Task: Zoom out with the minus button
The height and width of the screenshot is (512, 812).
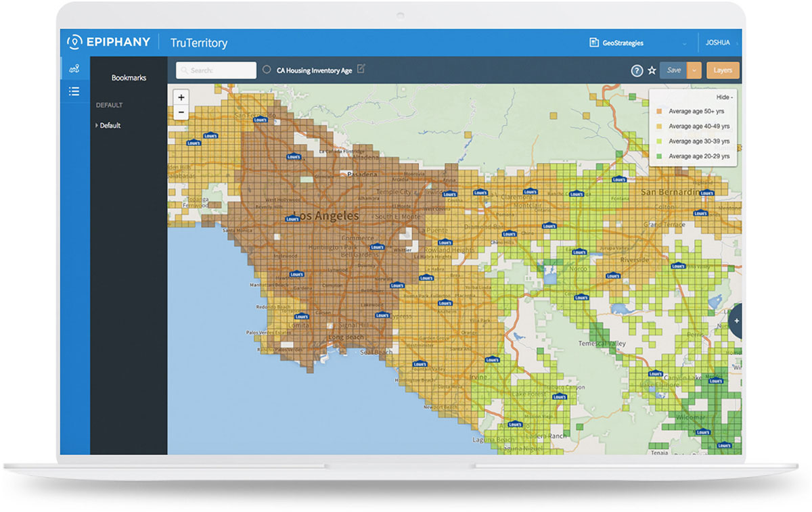Action: (x=181, y=112)
